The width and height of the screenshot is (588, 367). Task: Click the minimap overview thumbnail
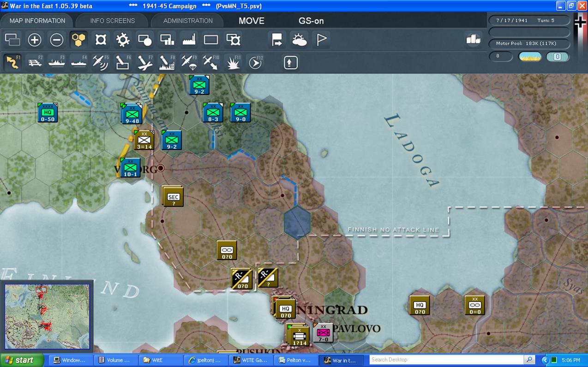[47, 316]
